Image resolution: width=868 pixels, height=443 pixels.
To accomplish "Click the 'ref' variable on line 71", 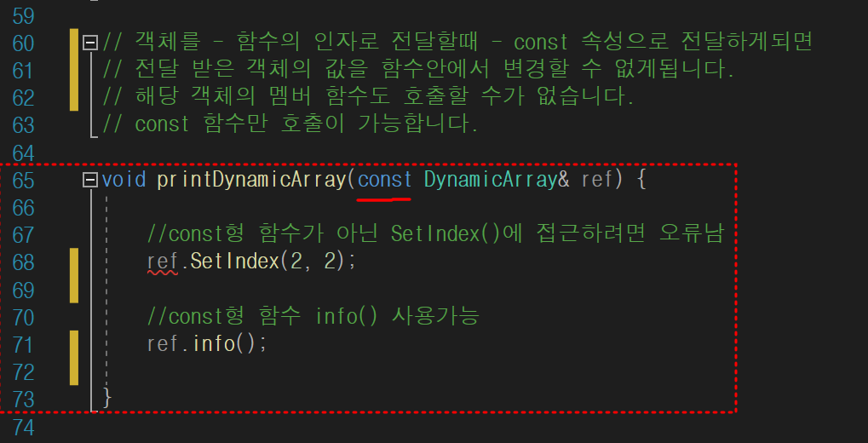I will pyautogui.click(x=163, y=344).
